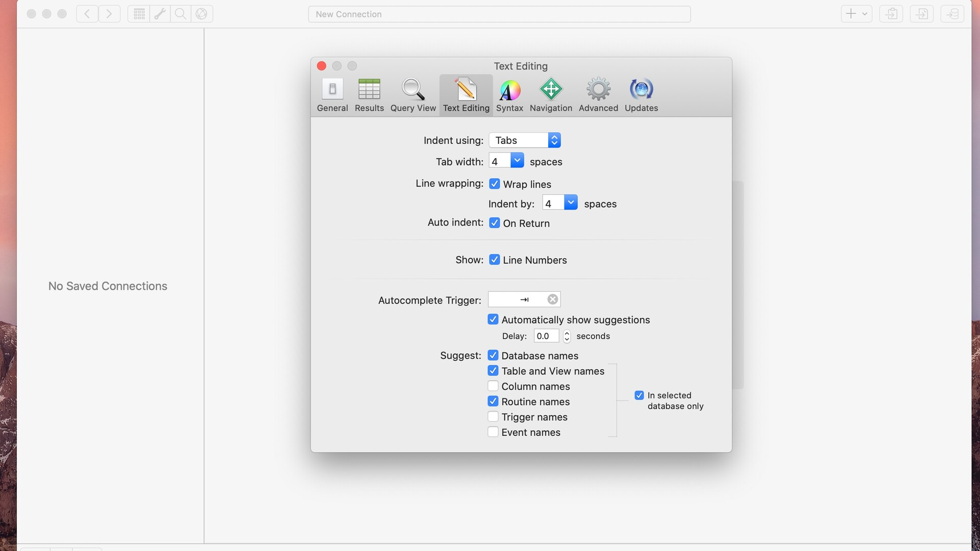The height and width of the screenshot is (551, 980).
Task: Select the wrench toolbar icon
Action: coord(159,14)
